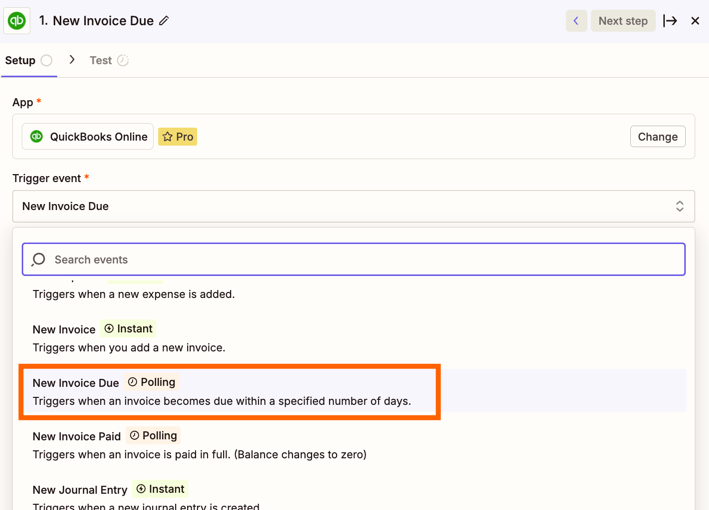The width and height of the screenshot is (709, 510).
Task: Click the Test tab clock status icon
Action: point(123,60)
